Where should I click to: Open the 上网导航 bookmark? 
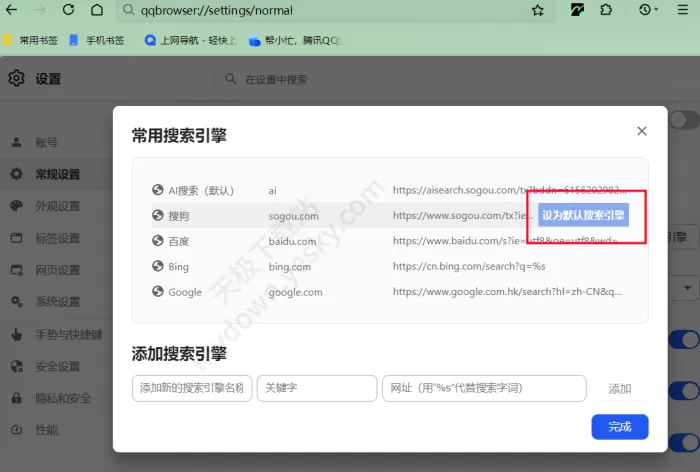[190, 41]
